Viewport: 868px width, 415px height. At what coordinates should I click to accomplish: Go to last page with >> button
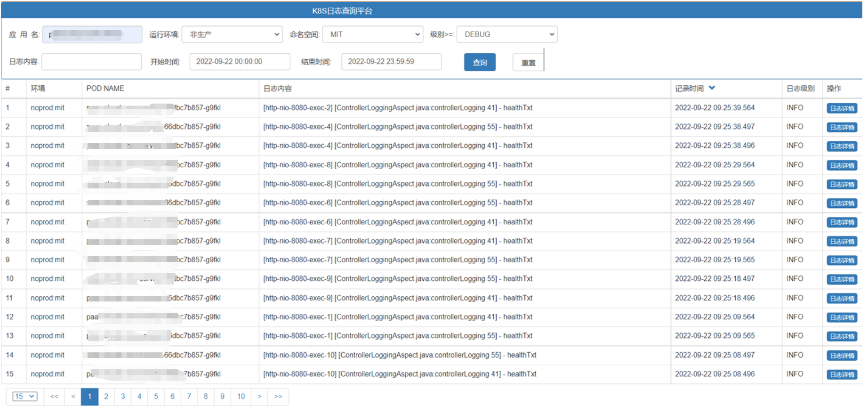(x=278, y=397)
